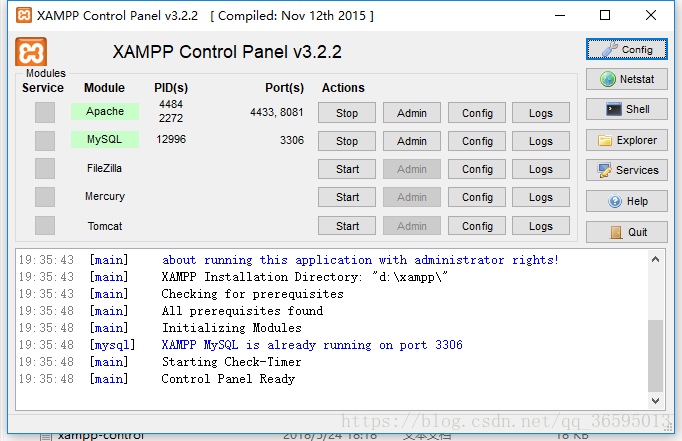The height and width of the screenshot is (441, 682).
Task: Click the [mysql] tag in the log
Action: (x=112, y=345)
